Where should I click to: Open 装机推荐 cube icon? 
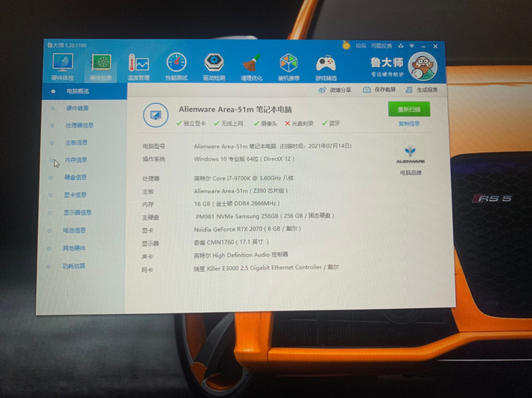click(x=289, y=67)
